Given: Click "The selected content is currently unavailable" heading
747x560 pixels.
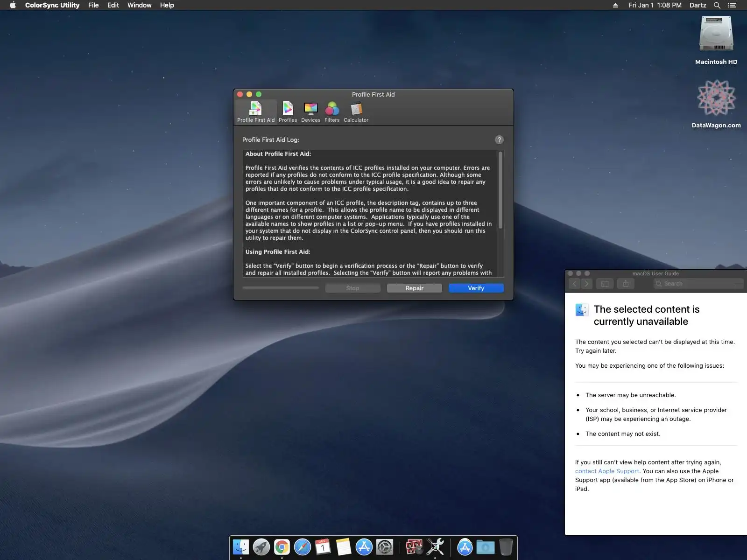Looking at the screenshot, I should [x=647, y=315].
